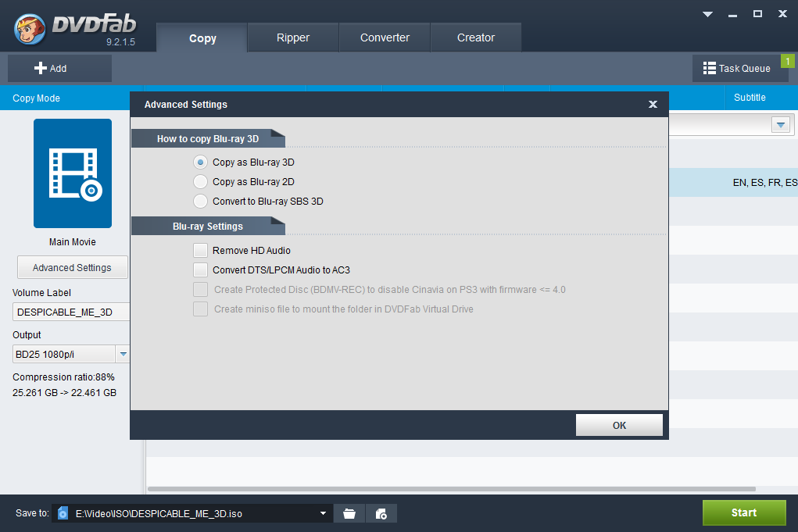Enable Convert DTS/LPCM Audio to AC3
This screenshot has height=532, width=798.
click(201, 270)
